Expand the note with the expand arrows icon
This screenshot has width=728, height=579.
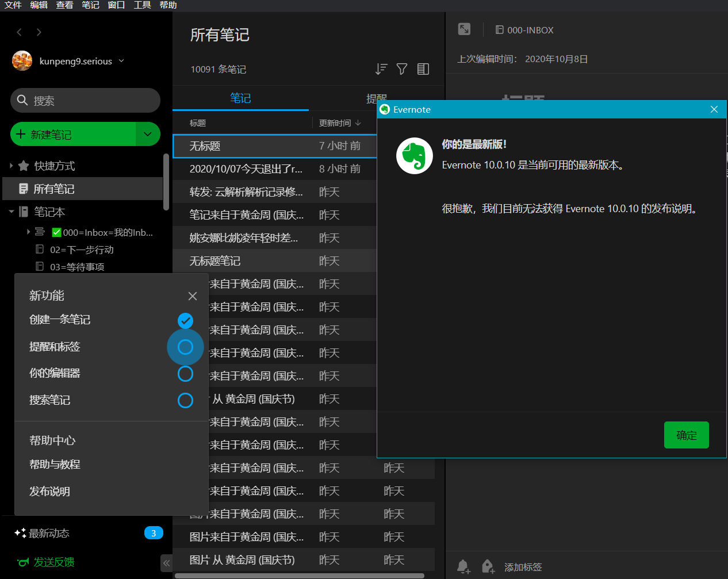pyautogui.click(x=463, y=29)
